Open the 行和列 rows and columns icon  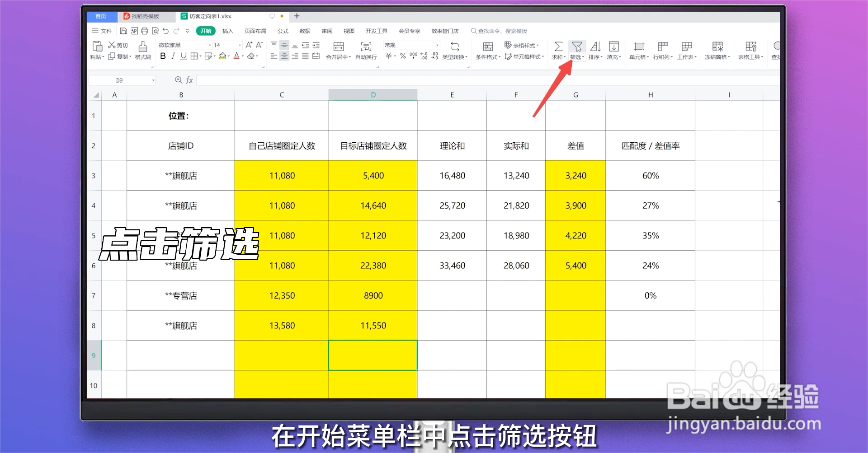(663, 47)
